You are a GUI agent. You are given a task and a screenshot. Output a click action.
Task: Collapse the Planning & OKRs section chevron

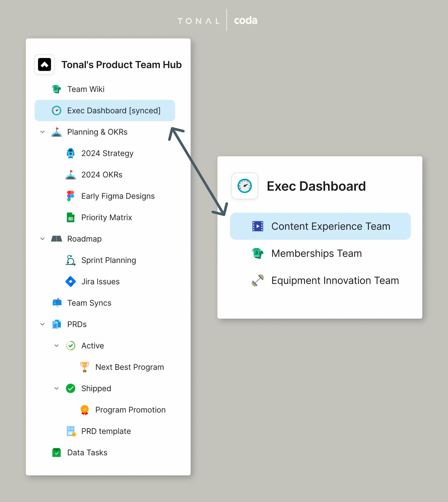pyautogui.click(x=42, y=132)
